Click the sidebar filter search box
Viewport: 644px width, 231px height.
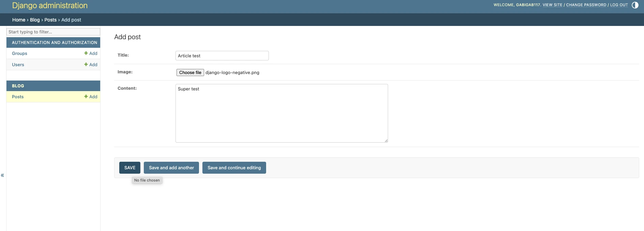53,32
